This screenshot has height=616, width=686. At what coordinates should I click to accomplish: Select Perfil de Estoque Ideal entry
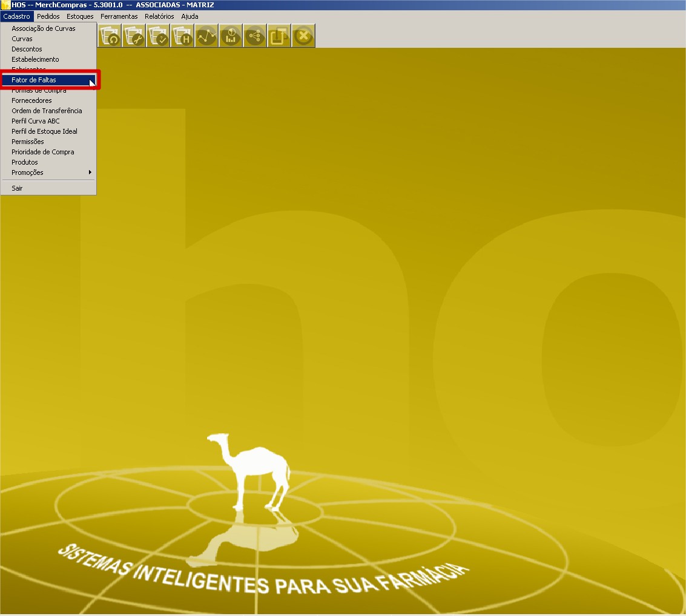click(x=44, y=131)
